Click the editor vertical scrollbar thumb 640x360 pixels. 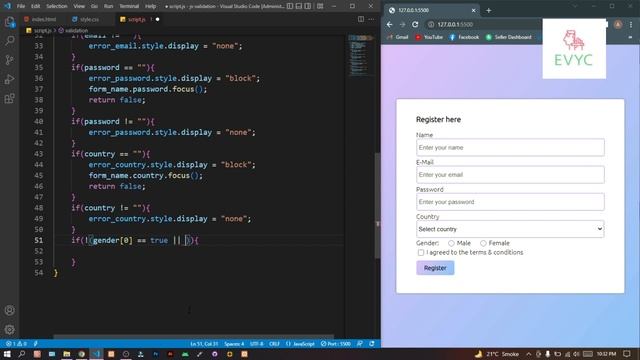[378, 205]
